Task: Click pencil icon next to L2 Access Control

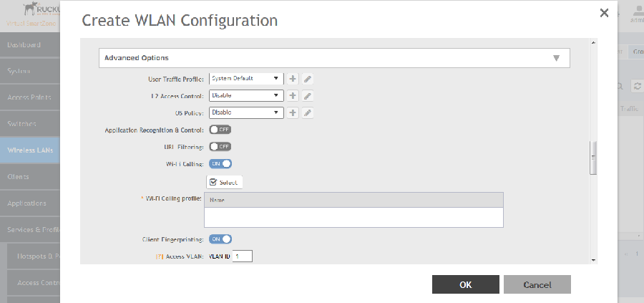Action: click(307, 95)
